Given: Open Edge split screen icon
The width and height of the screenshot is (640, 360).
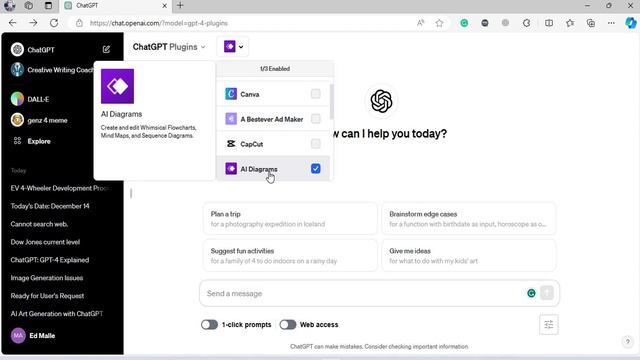Looking at the screenshot, I should click(549, 23).
